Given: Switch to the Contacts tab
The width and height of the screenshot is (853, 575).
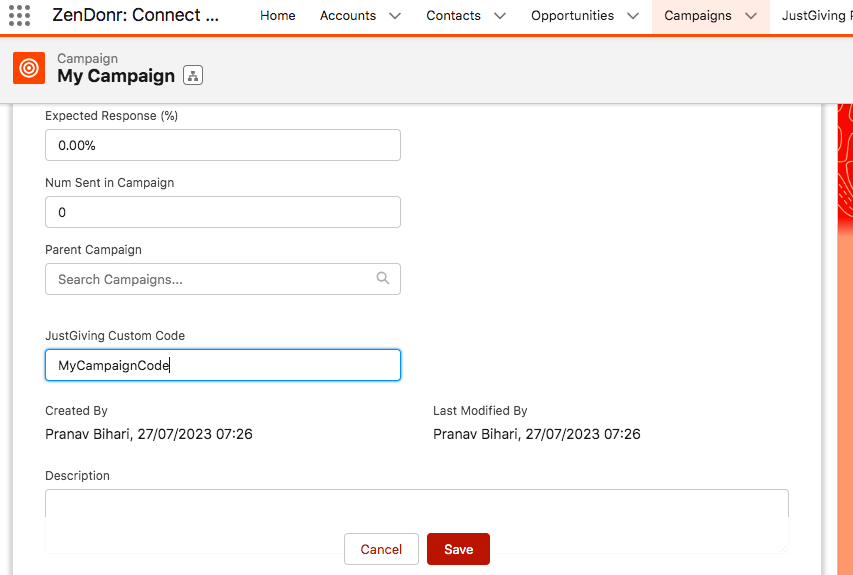Looking at the screenshot, I should (453, 16).
